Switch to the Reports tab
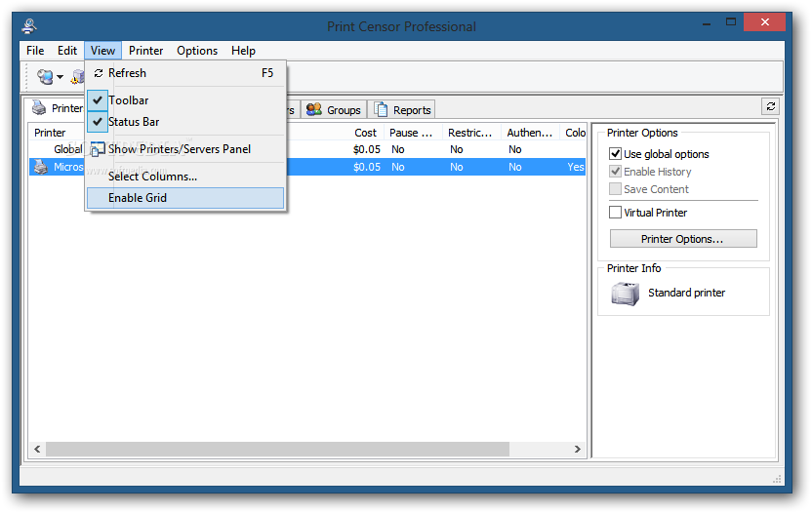This screenshot has width=812, height=513. pyautogui.click(x=402, y=110)
